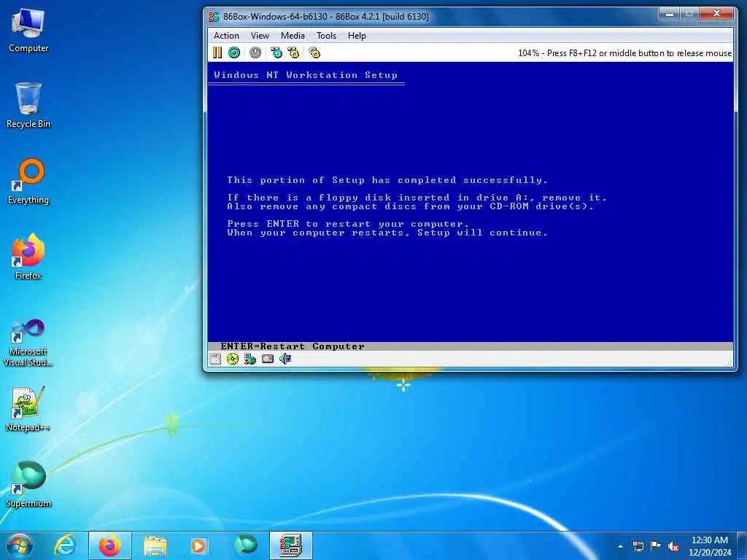Click the 'Windows NT Workstation Setup' heading

[306, 75]
